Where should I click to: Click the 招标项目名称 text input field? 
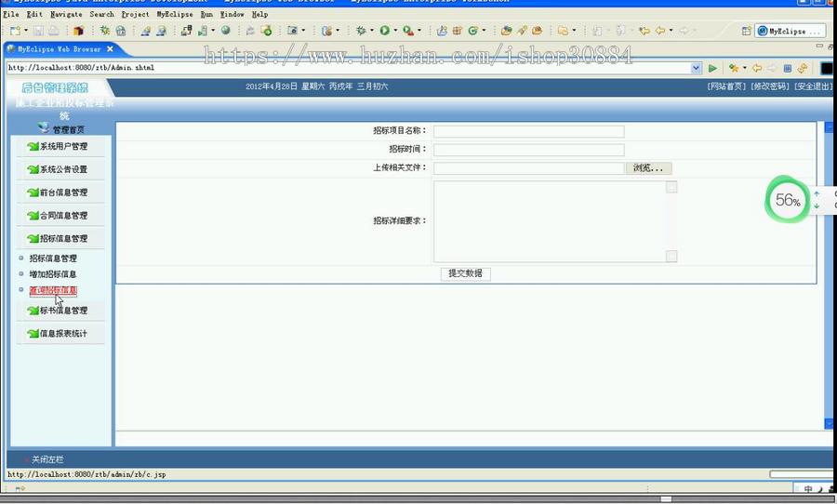[528, 131]
